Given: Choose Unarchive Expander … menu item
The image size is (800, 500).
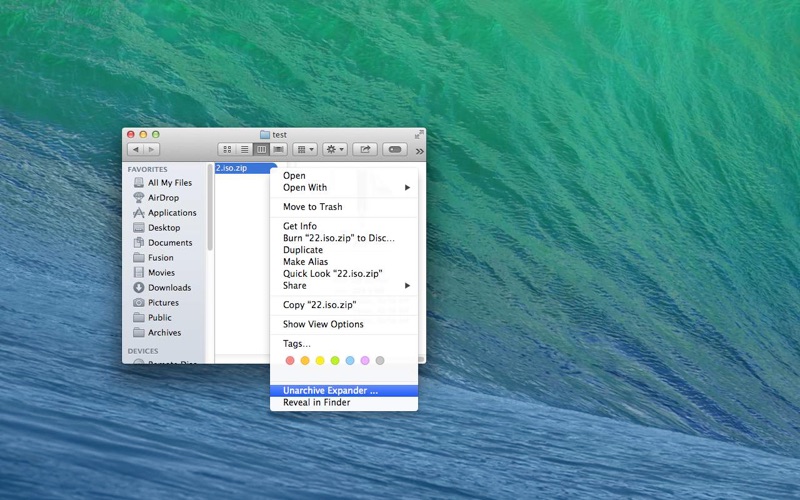Looking at the screenshot, I should tap(344, 391).
